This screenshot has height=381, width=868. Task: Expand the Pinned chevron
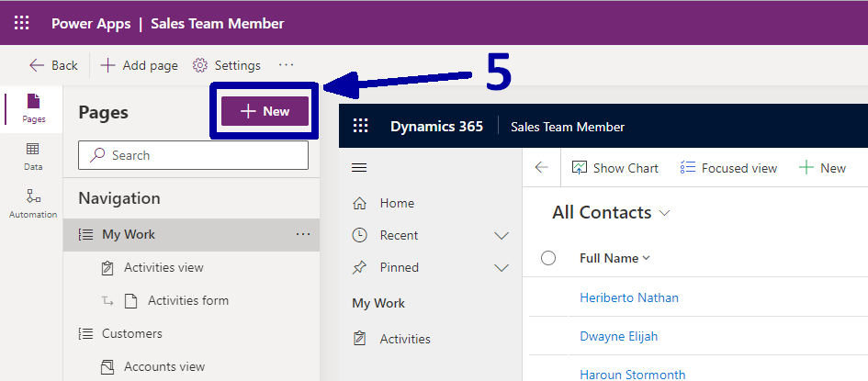click(x=501, y=268)
